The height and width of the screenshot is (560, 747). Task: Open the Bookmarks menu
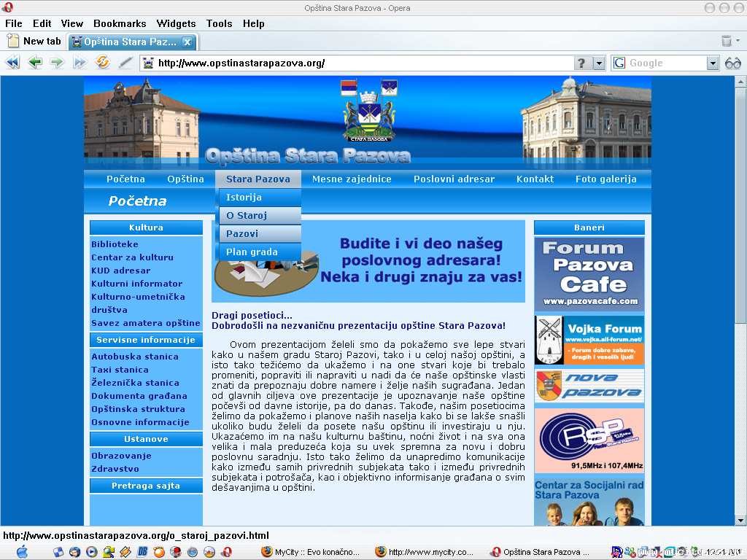pyautogui.click(x=120, y=23)
